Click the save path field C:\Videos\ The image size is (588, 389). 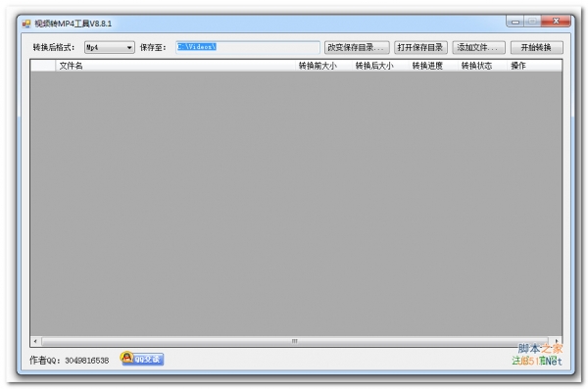point(248,47)
